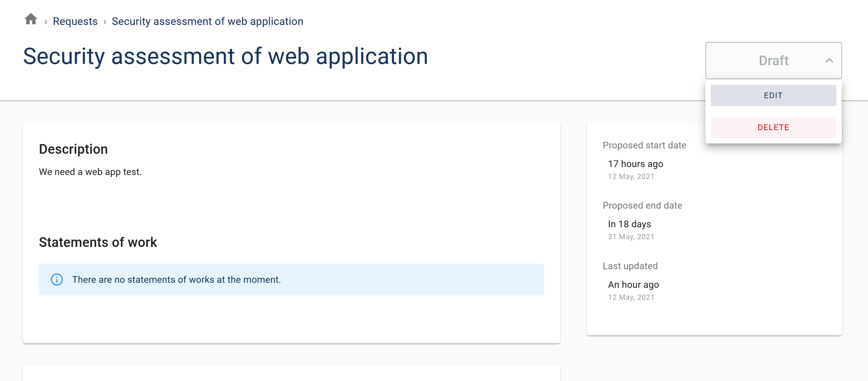Open the Requests breadcrumb link

75,21
